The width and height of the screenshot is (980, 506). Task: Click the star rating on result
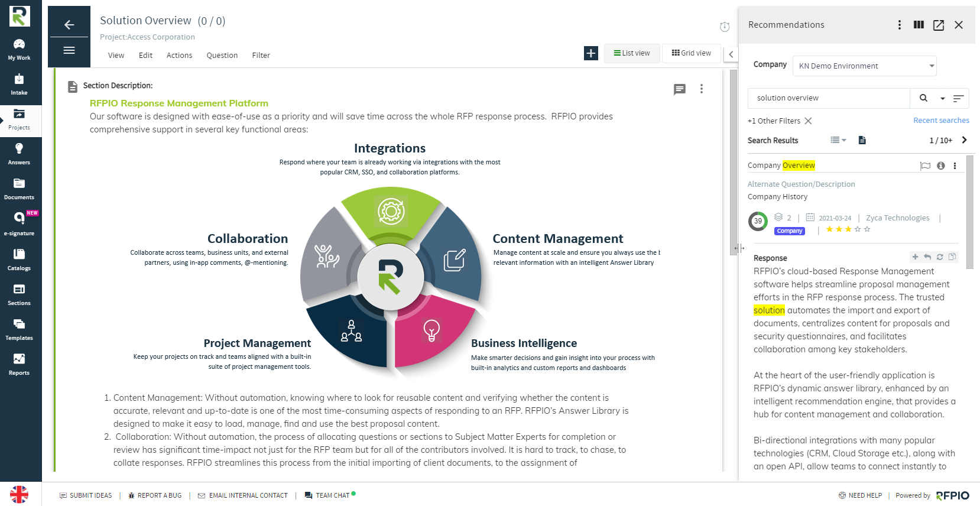click(x=848, y=229)
